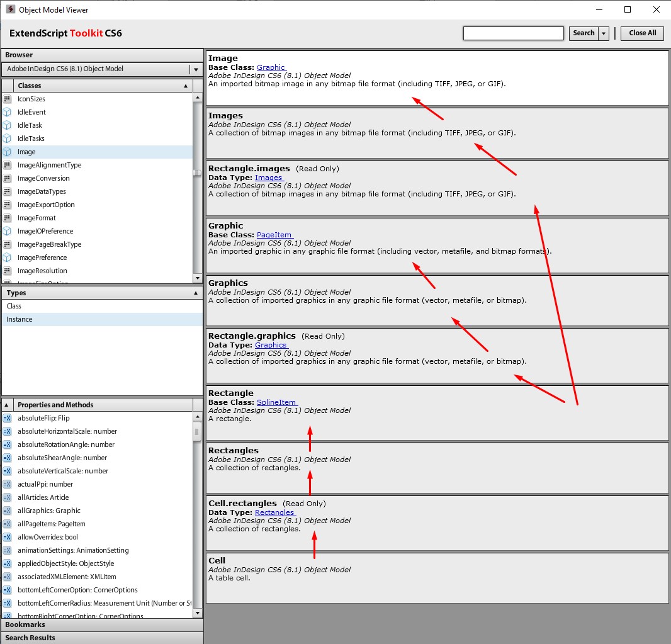Collapse the Types panel arrow
This screenshot has width=671, height=644.
coord(196,293)
